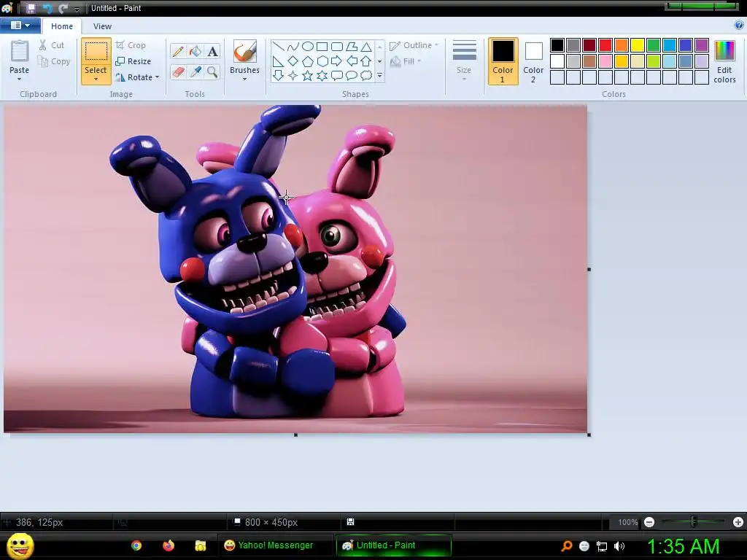Click the zoom in plus button
This screenshot has height=560, width=747.
click(738, 522)
